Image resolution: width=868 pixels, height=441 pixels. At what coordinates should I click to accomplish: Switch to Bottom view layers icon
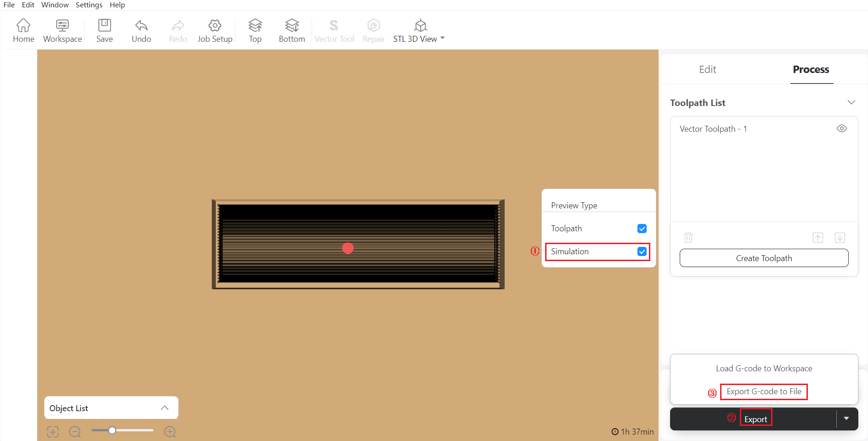click(x=291, y=30)
